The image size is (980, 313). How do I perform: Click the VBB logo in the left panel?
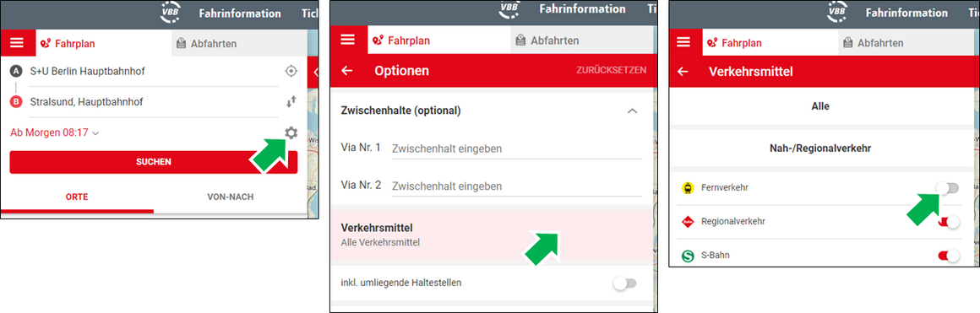(x=171, y=13)
